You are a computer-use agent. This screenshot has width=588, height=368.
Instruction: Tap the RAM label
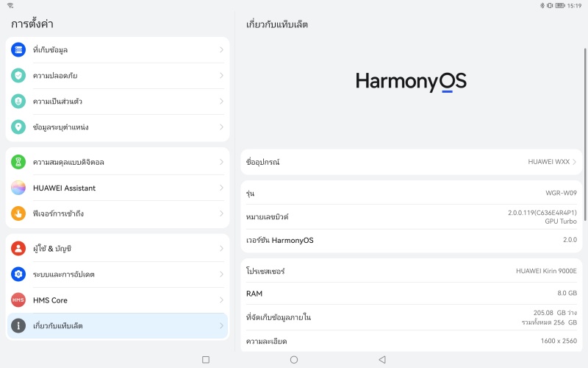coord(254,294)
